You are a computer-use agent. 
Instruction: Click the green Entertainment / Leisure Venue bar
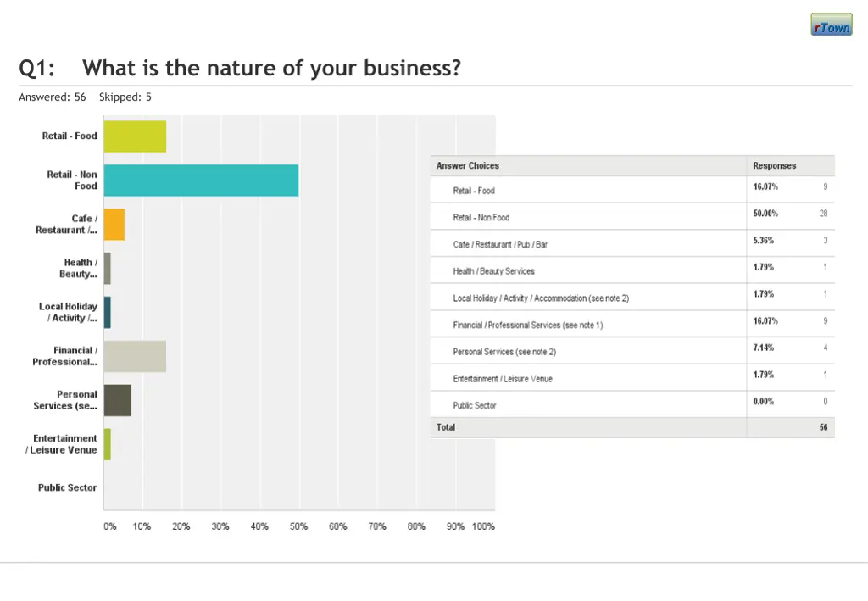pos(108,444)
